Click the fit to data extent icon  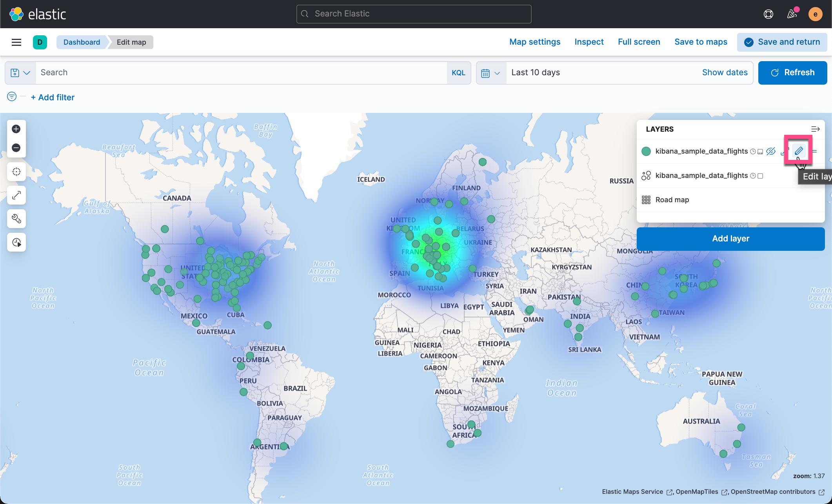pos(16,195)
